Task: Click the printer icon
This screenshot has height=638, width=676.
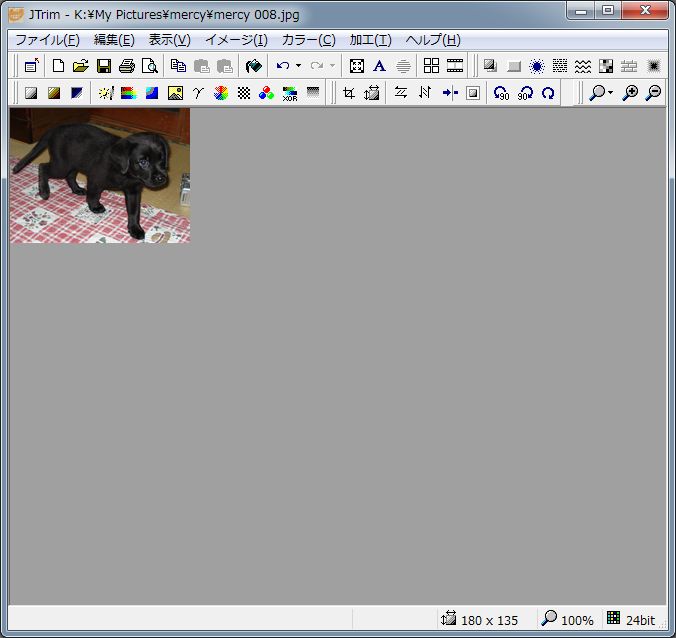Action: [x=127, y=66]
